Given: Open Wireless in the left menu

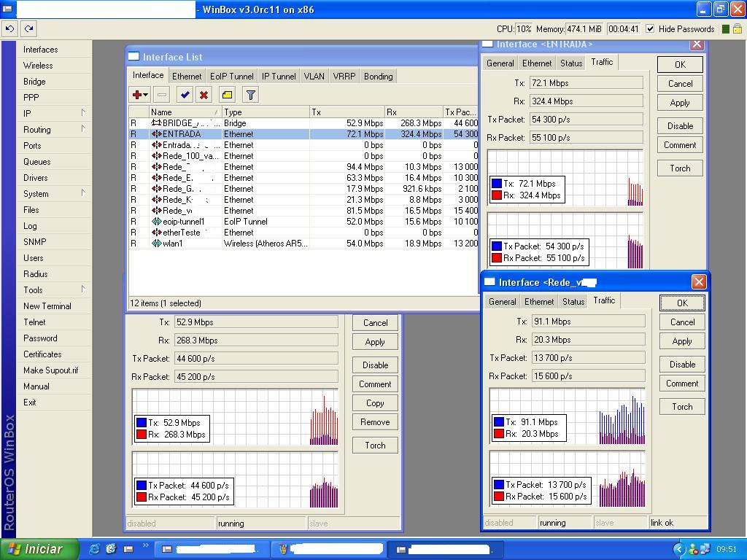Looking at the screenshot, I should point(38,65).
